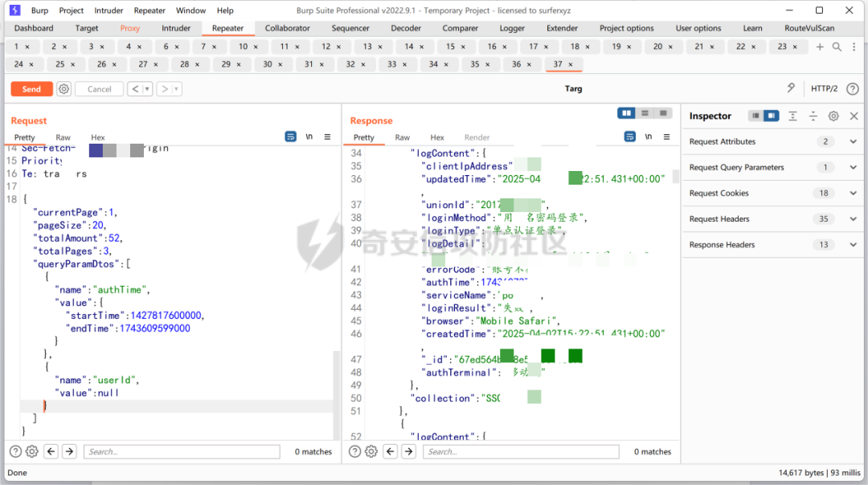Open the Intruder menu in the menu bar
868x485 pixels.
[108, 10]
